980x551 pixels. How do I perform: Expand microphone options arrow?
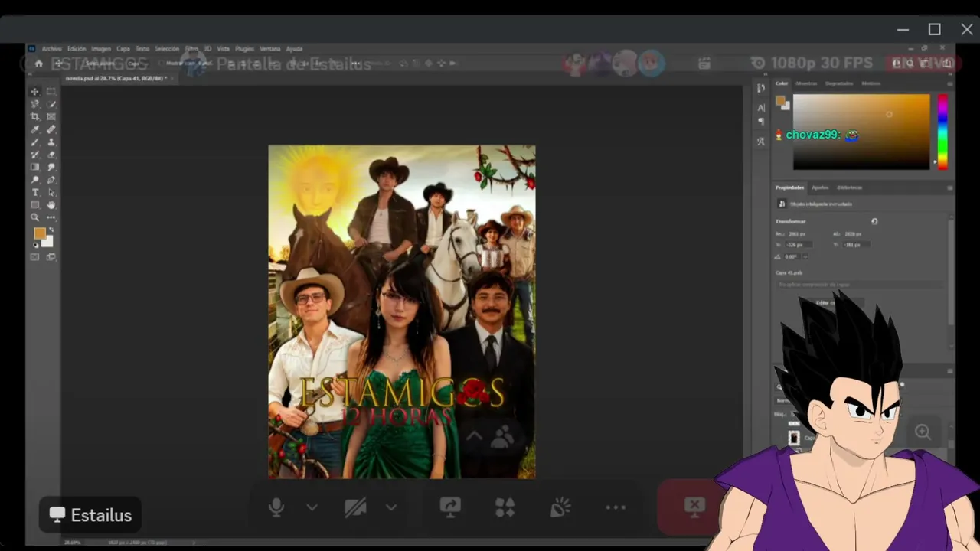[x=312, y=507]
